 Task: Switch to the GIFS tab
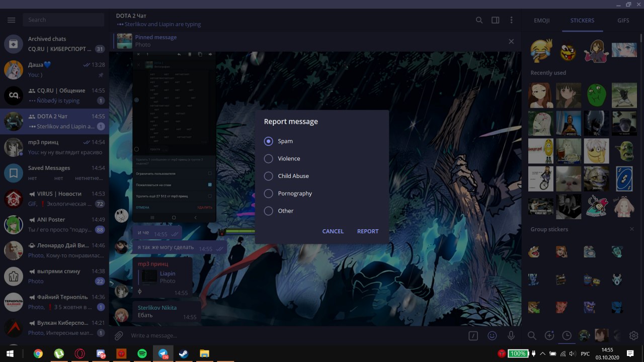click(x=623, y=21)
